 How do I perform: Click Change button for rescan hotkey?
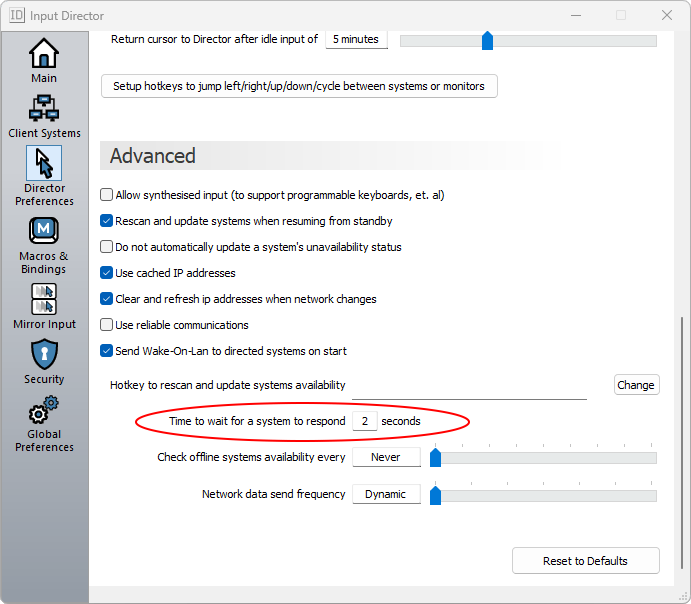(x=635, y=385)
